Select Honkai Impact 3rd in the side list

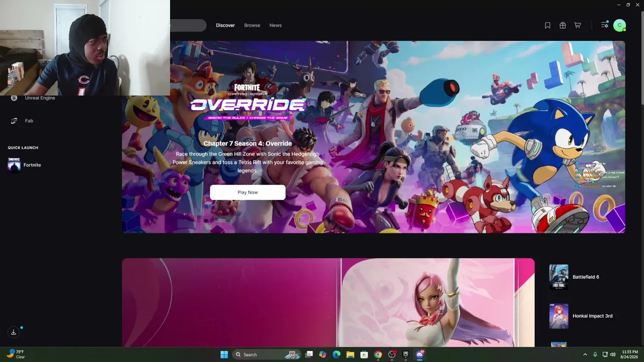(592, 316)
